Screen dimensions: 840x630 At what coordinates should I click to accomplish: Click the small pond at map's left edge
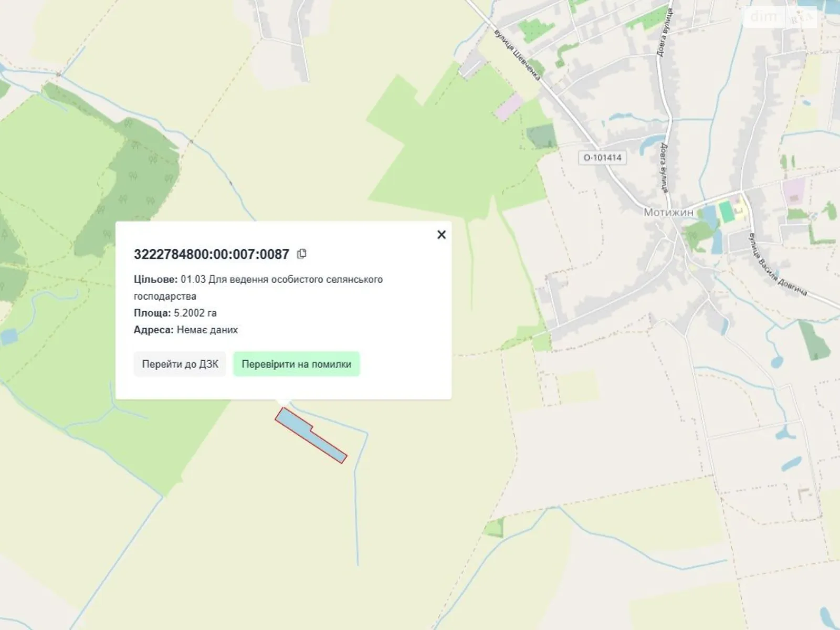click(9, 337)
